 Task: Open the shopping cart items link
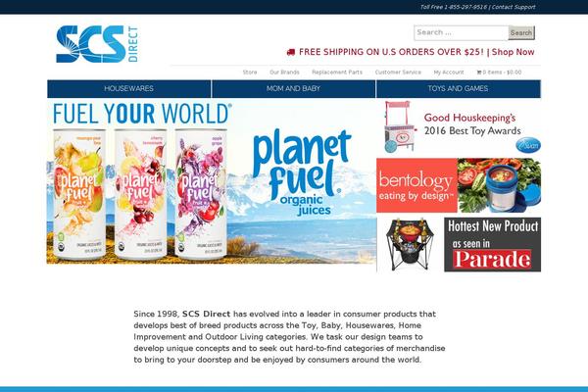pyautogui.click(x=499, y=72)
